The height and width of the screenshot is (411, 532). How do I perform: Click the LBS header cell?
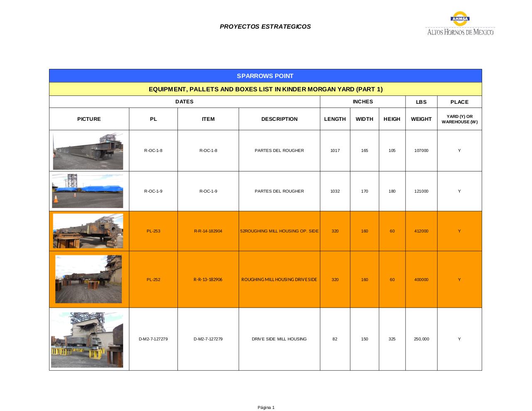pyautogui.click(x=421, y=102)
